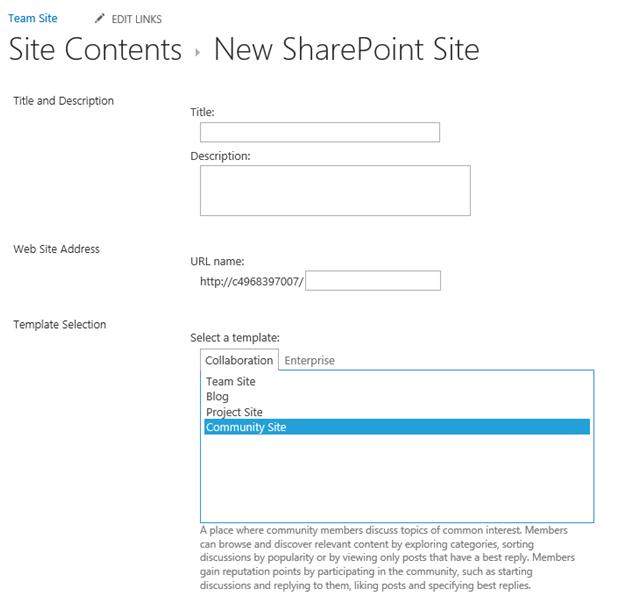Focus the Title text field
The height and width of the screenshot is (600, 627).
[319, 132]
